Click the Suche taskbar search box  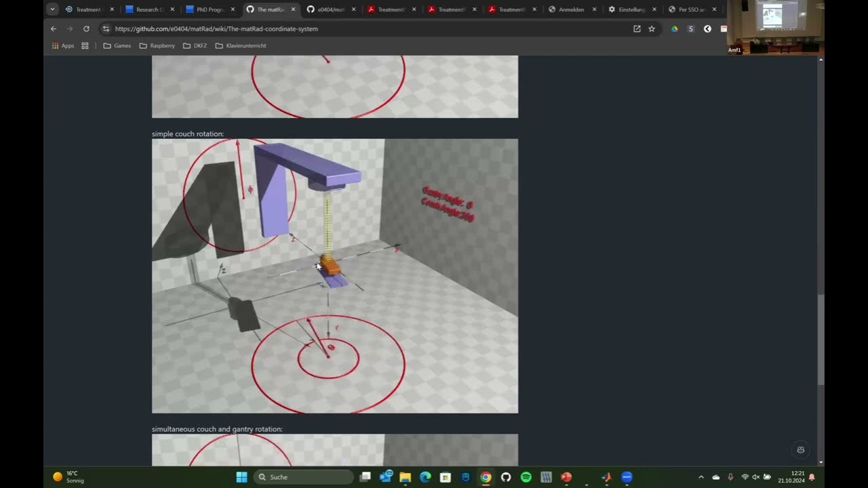(303, 477)
